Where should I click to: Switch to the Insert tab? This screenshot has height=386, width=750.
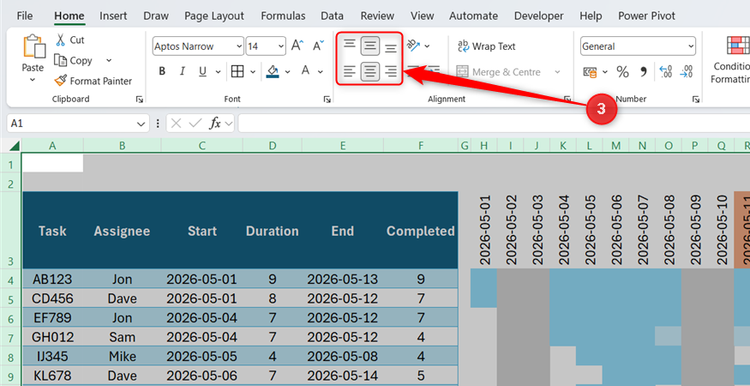click(113, 16)
